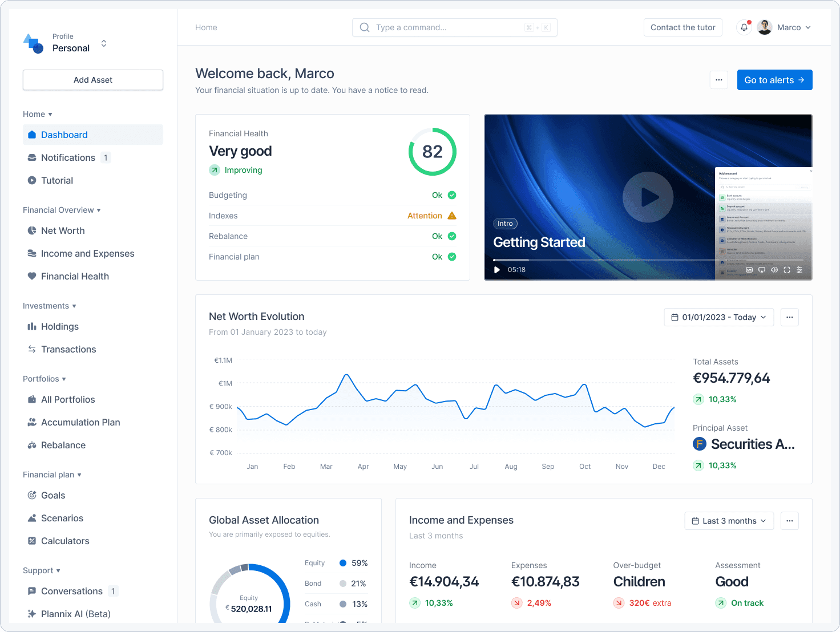Click the video airplay cast icon
Image resolution: width=840 pixels, height=632 pixels.
point(762,270)
